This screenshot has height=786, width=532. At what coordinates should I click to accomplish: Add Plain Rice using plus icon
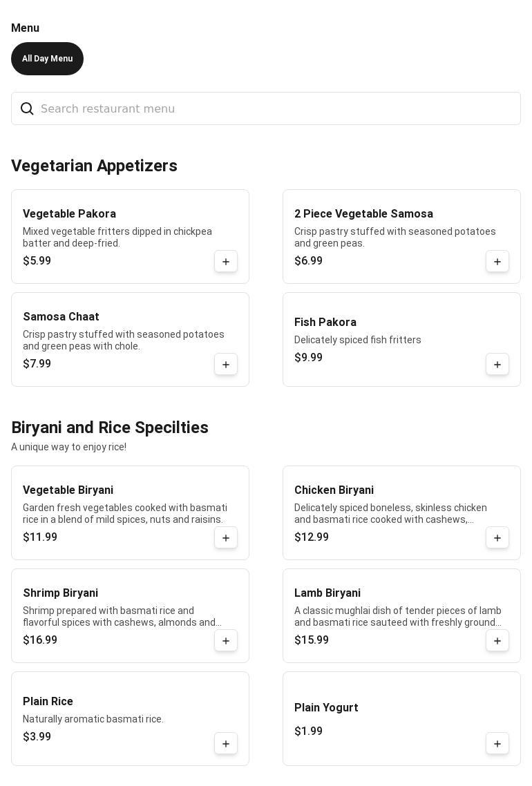coord(226,744)
